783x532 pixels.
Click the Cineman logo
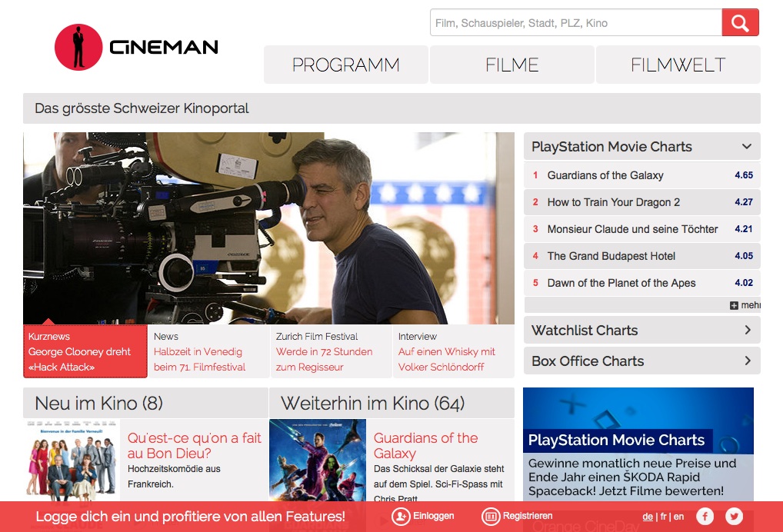point(137,47)
